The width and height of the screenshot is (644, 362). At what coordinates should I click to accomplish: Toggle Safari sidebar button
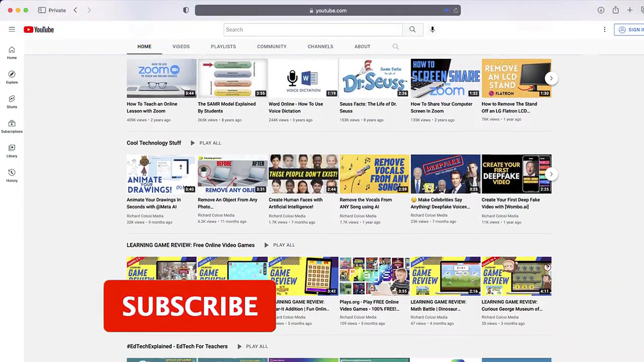(x=42, y=10)
